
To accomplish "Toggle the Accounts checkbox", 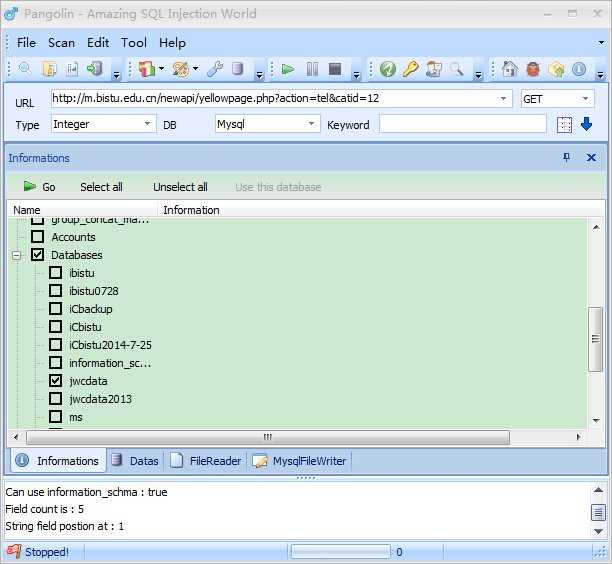I will [x=37, y=237].
